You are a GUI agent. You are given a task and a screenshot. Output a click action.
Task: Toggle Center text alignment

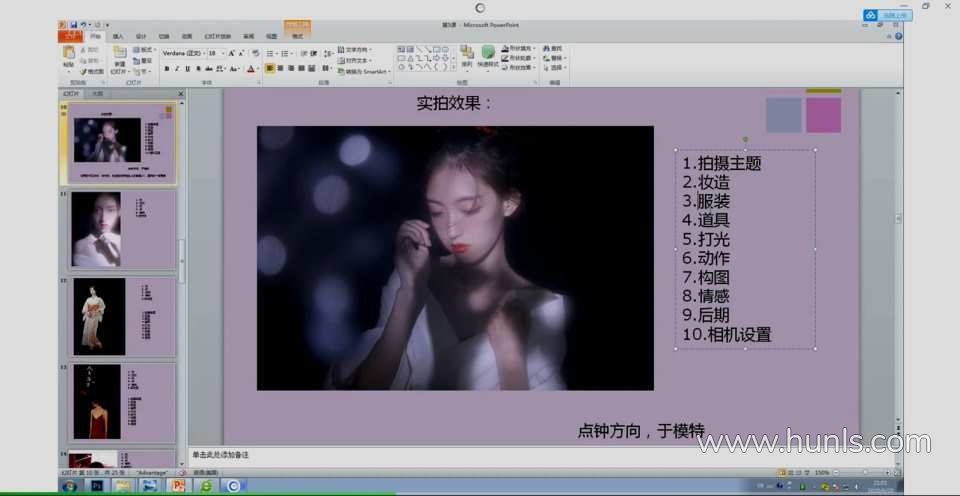click(281, 69)
